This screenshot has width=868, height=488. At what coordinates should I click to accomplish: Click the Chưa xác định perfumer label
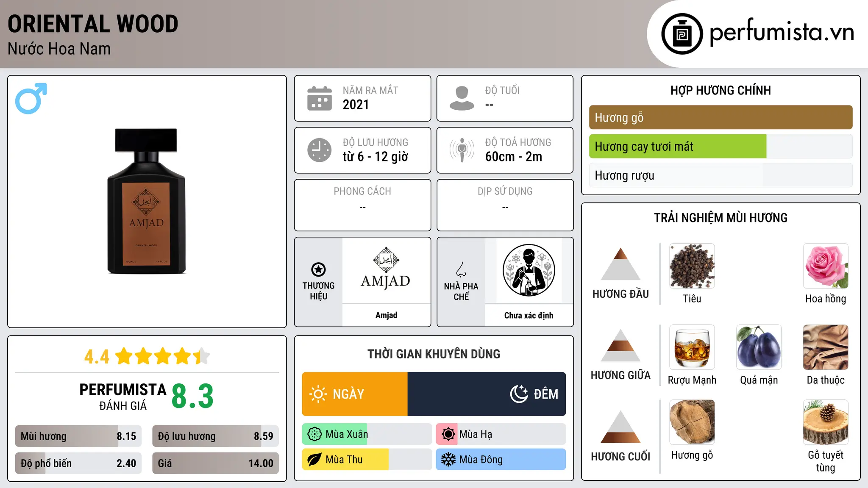(x=529, y=315)
